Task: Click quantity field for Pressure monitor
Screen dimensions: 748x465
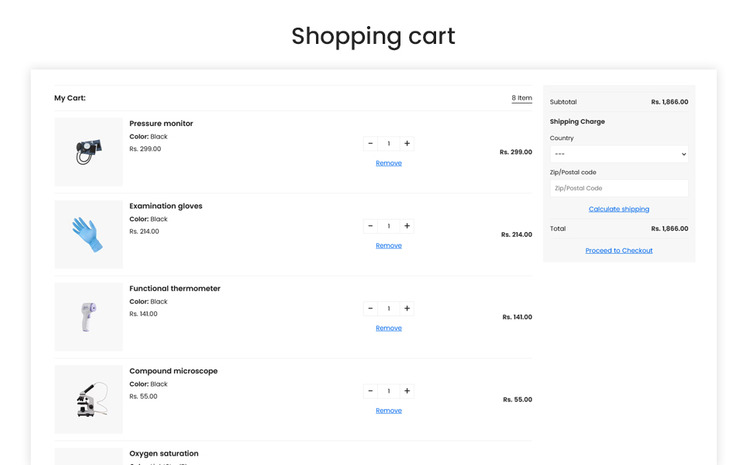Action: [x=389, y=144]
